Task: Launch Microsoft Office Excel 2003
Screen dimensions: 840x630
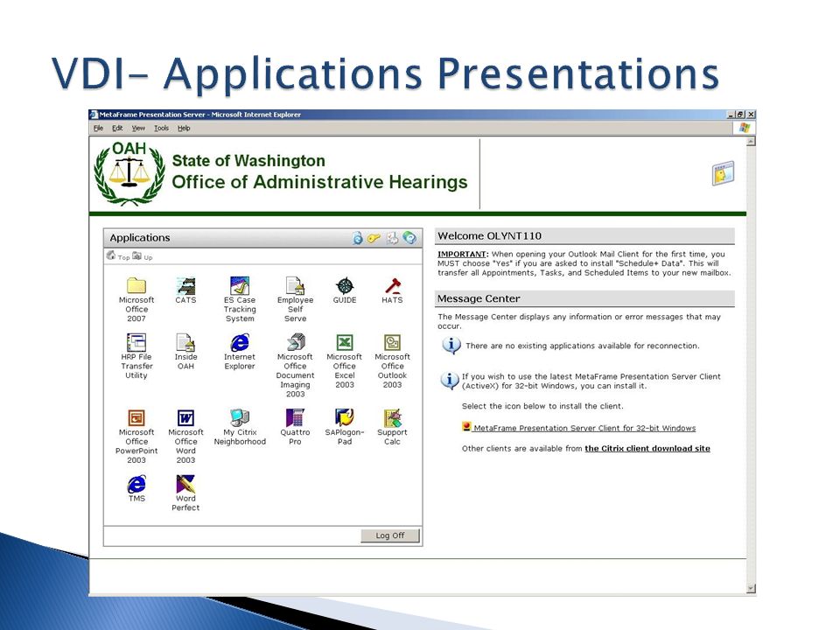Action: (345, 342)
